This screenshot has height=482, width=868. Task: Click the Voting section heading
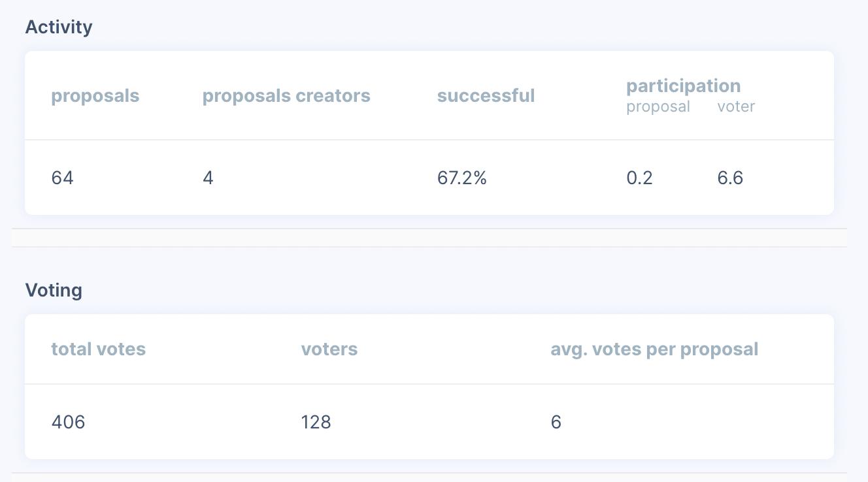point(54,291)
